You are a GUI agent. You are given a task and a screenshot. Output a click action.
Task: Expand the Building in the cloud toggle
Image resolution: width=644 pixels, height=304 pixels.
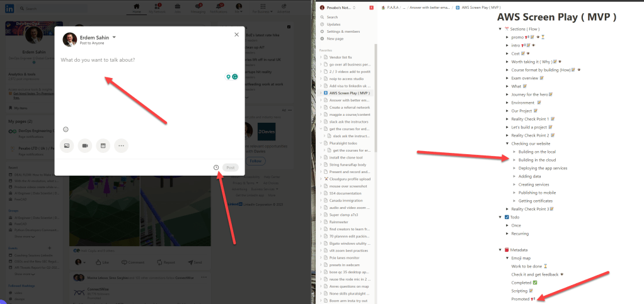click(515, 160)
